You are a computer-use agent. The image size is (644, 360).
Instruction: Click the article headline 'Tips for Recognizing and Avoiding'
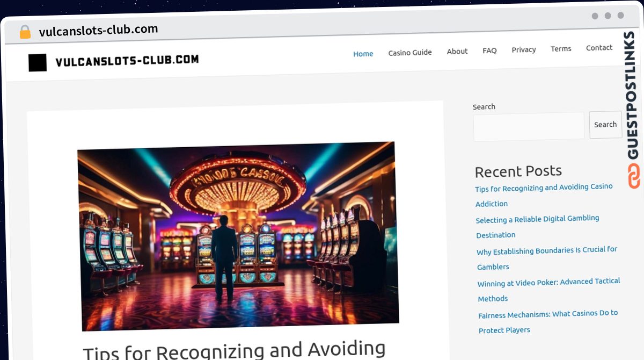234,351
